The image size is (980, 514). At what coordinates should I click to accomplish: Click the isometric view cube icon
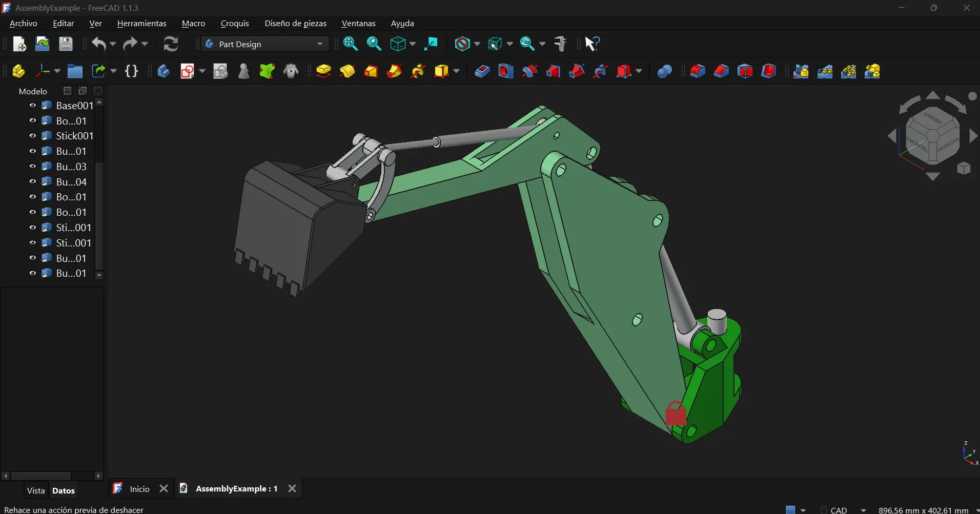coord(398,44)
